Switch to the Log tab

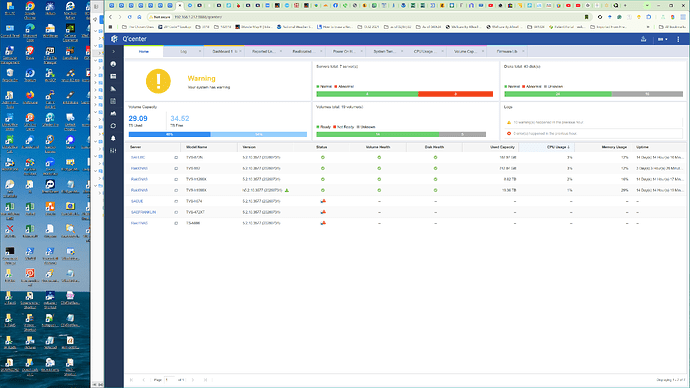click(184, 51)
